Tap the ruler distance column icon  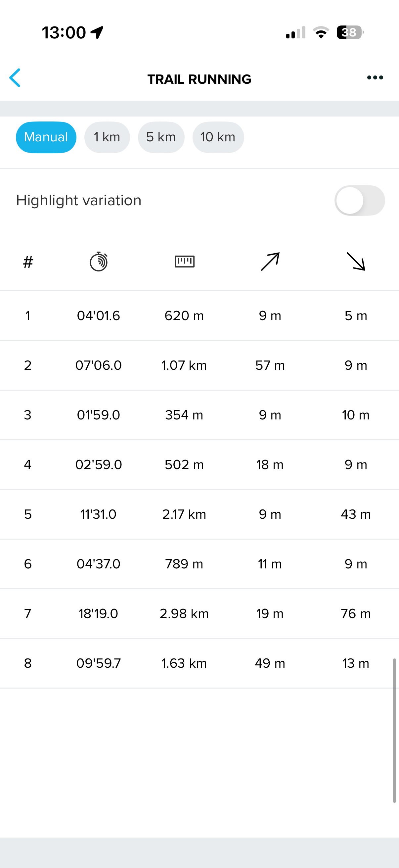click(185, 262)
